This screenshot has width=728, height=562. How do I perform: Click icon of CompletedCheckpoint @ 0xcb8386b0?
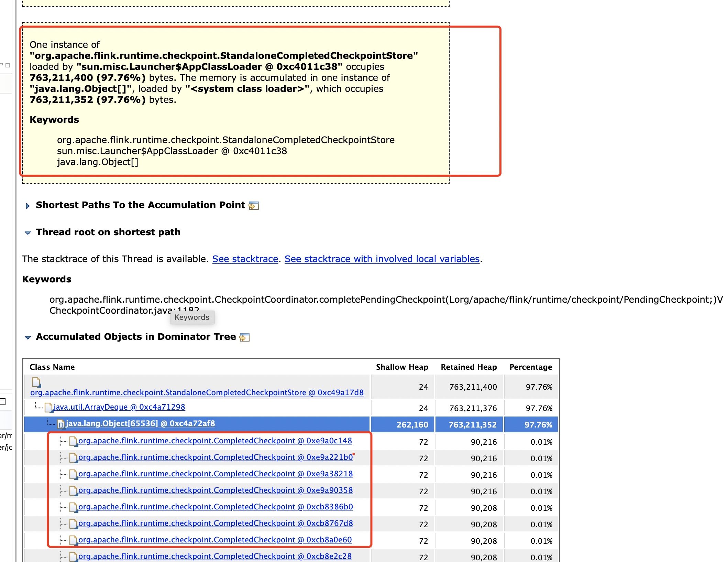[x=73, y=507]
